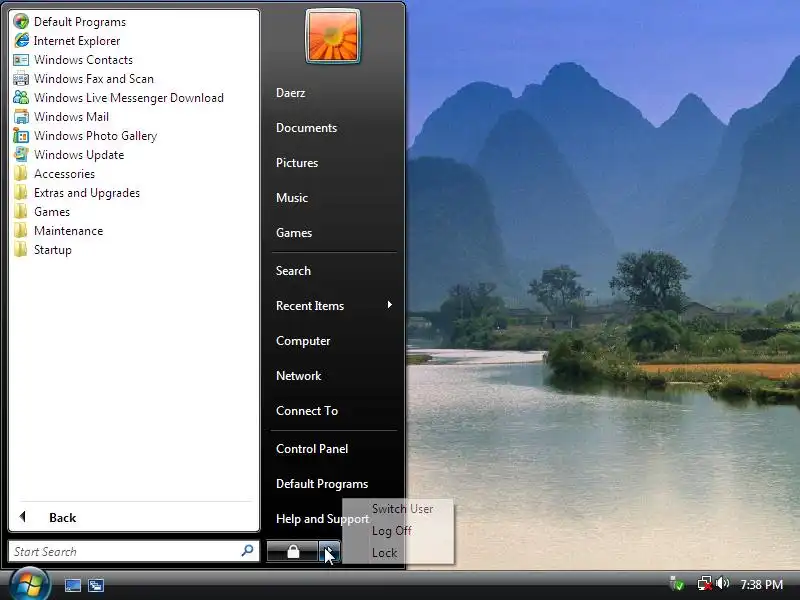Click the shutdown options arrow button
The image size is (800, 600).
pos(330,552)
